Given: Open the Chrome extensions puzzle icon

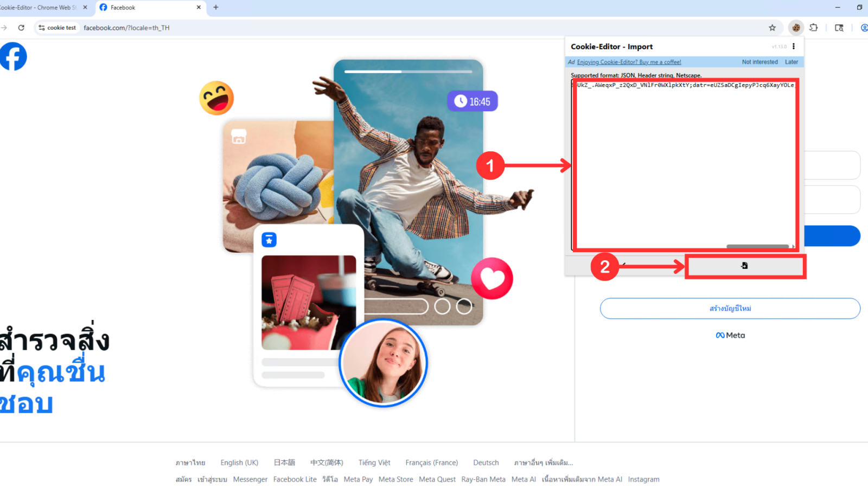Looking at the screenshot, I should 813,28.
